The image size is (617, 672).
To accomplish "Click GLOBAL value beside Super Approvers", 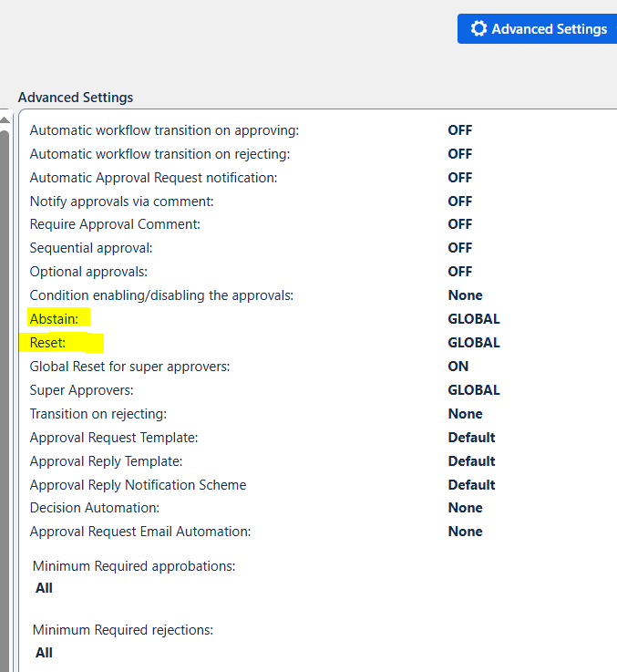I will 473,390.
